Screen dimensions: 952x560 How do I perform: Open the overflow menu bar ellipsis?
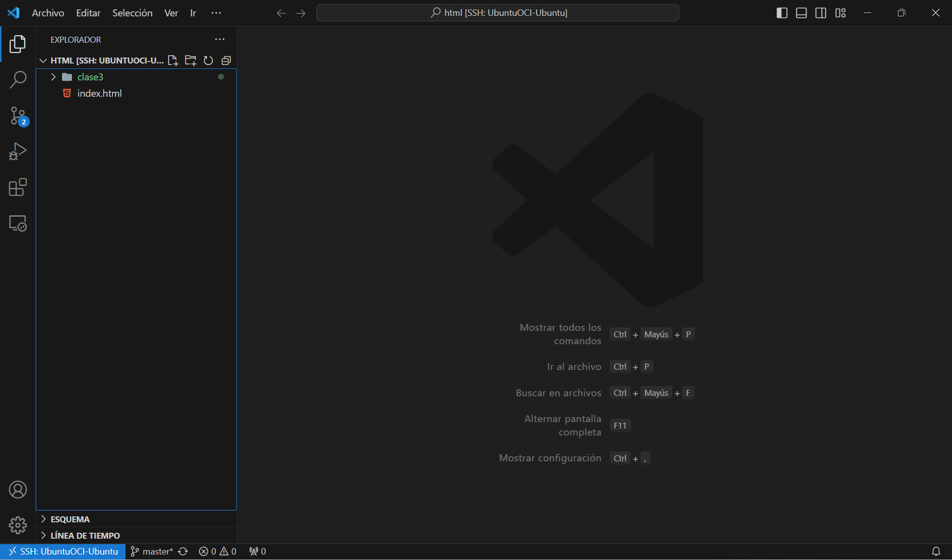216,13
